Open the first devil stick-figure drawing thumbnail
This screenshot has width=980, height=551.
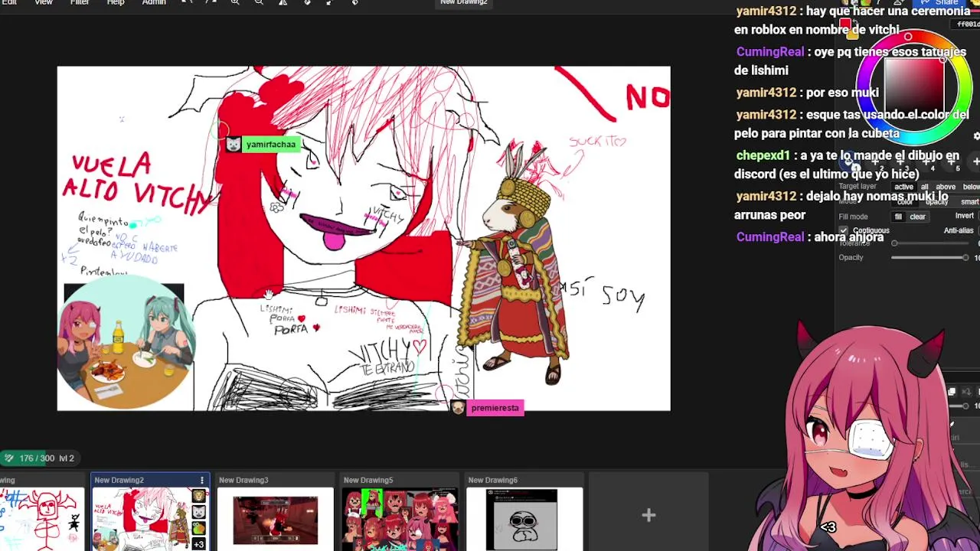click(41, 520)
